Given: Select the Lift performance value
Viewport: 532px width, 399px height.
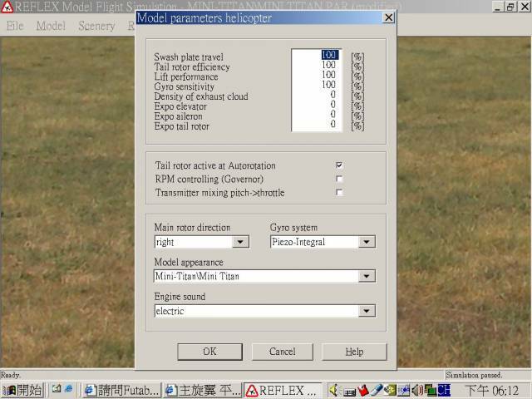Looking at the screenshot, I should pyautogui.click(x=328, y=75).
